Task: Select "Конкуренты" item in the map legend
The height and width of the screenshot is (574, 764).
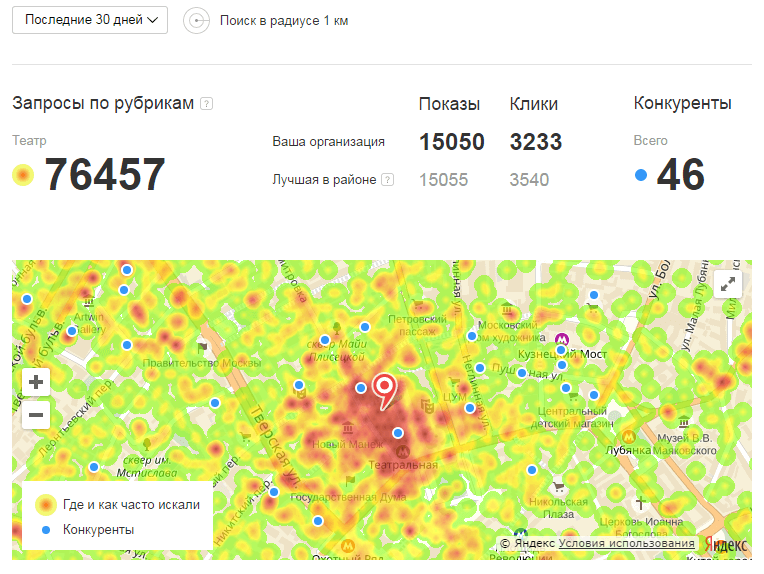Action: click(98, 530)
